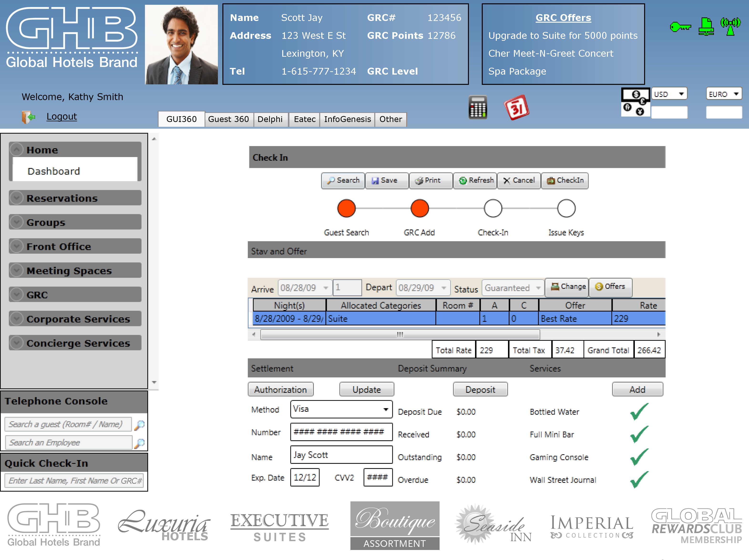Select the Issue Keys step circle
Viewport: 749px width, 560px height.
pos(566,208)
